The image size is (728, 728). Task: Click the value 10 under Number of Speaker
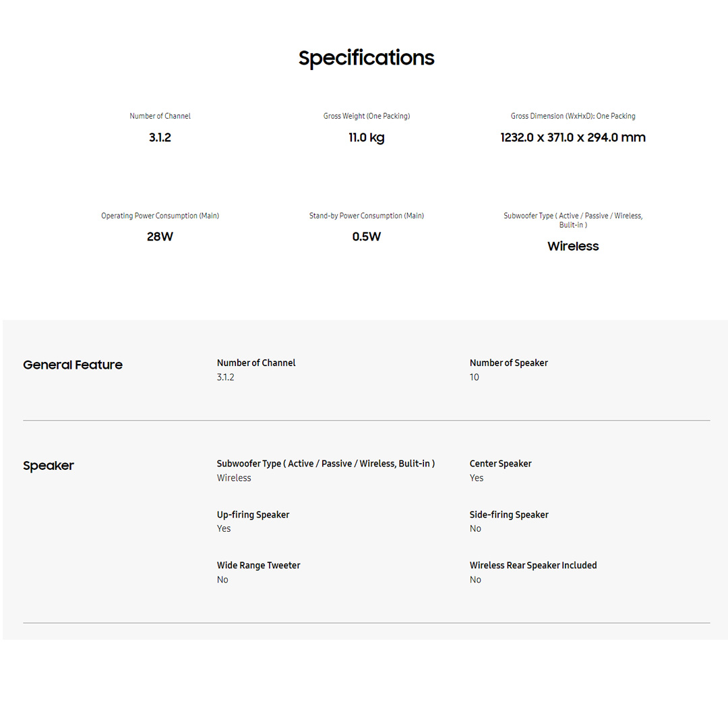click(475, 377)
